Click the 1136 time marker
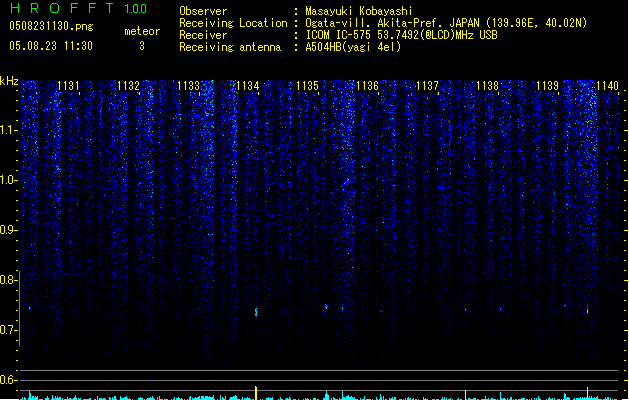 (367, 86)
